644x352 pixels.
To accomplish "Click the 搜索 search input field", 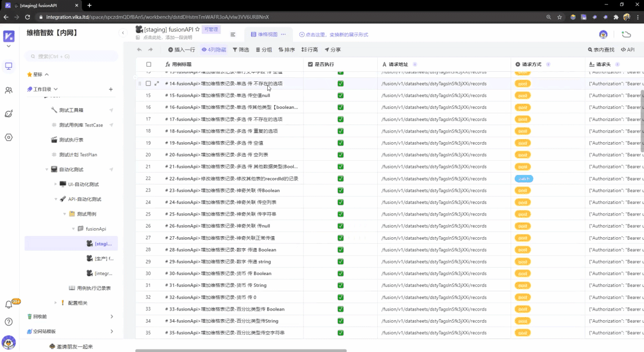I will [71, 56].
